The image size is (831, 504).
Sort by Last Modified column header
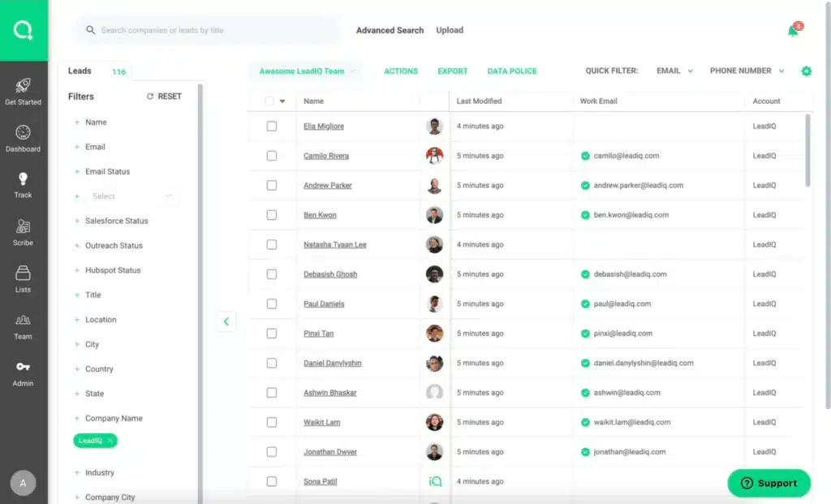click(479, 101)
